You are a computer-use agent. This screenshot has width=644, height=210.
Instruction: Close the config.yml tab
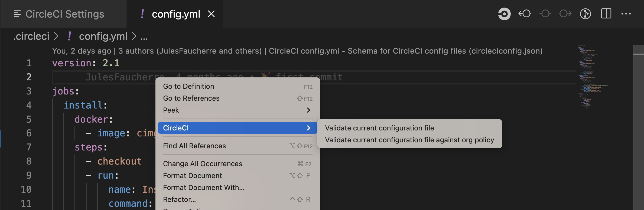(211, 14)
